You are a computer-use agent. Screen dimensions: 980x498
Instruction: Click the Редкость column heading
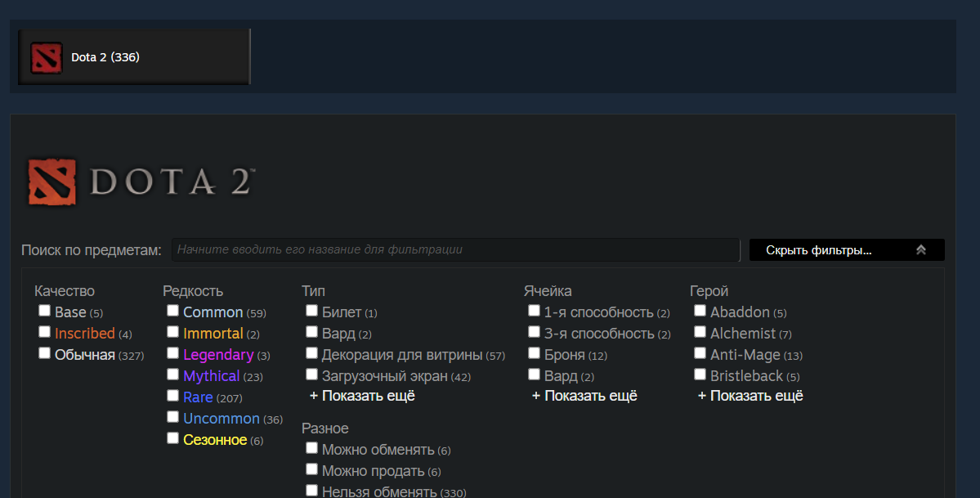pyautogui.click(x=193, y=291)
